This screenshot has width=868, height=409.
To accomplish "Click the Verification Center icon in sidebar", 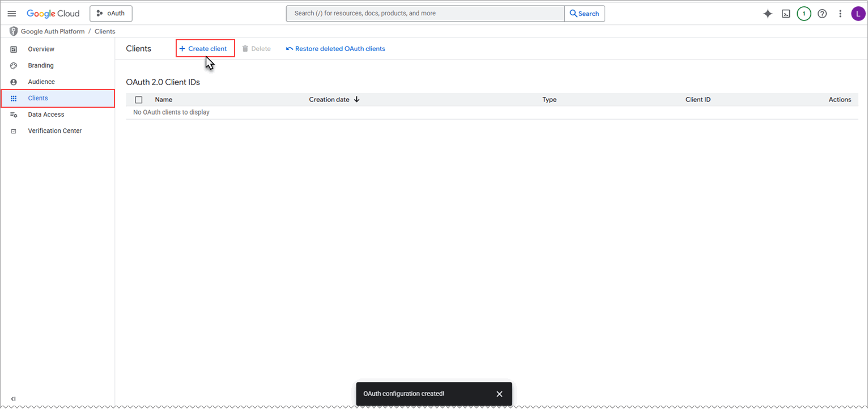I will point(14,131).
